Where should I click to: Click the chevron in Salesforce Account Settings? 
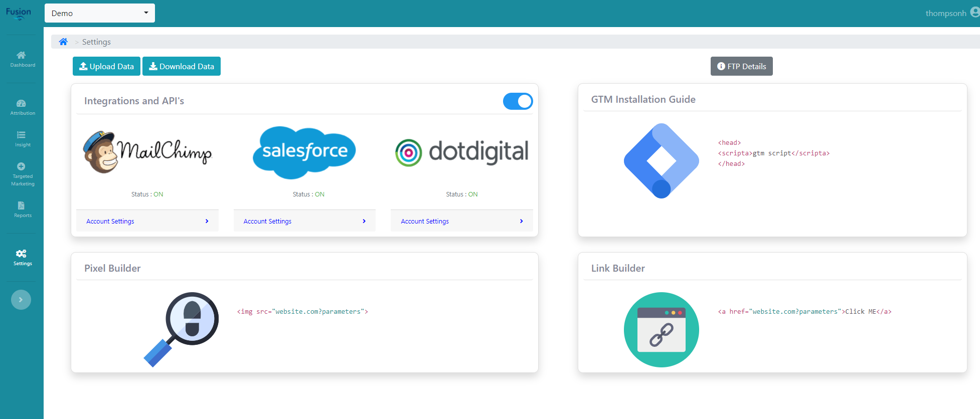point(364,221)
